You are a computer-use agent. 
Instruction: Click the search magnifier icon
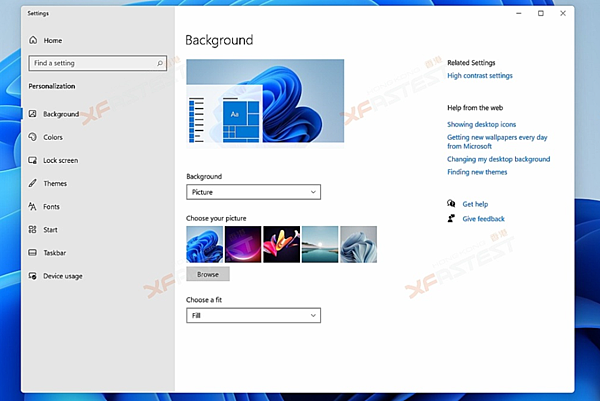point(160,63)
